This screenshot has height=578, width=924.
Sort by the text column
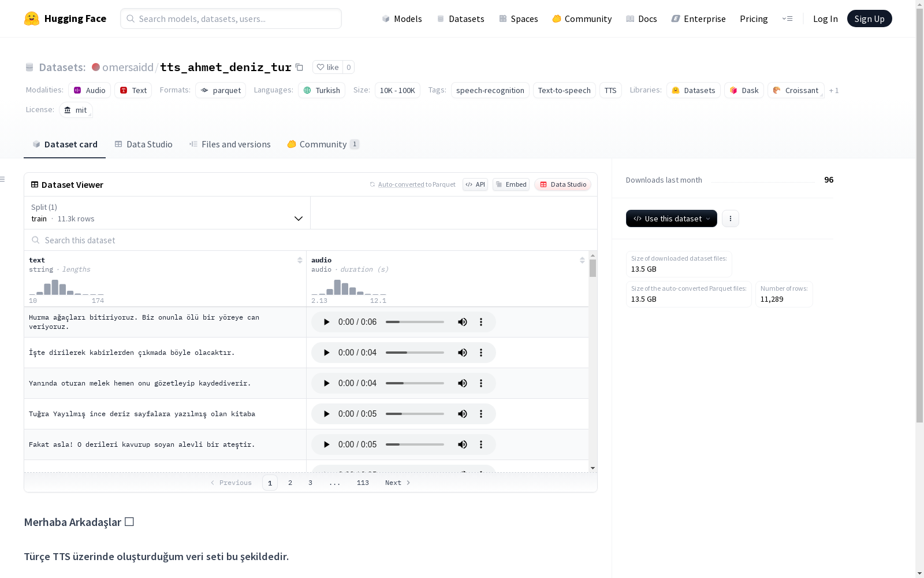(300, 260)
